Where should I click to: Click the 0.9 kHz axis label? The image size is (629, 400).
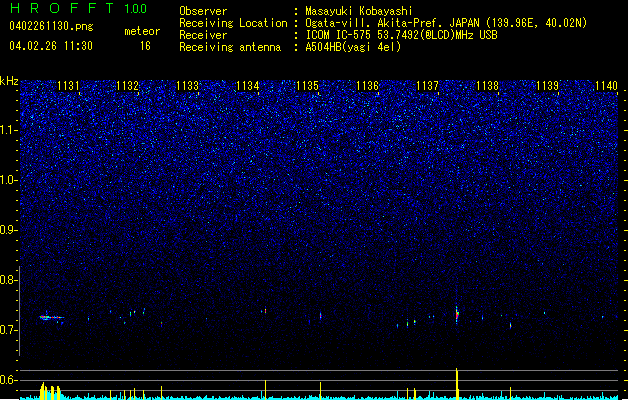tap(9, 230)
